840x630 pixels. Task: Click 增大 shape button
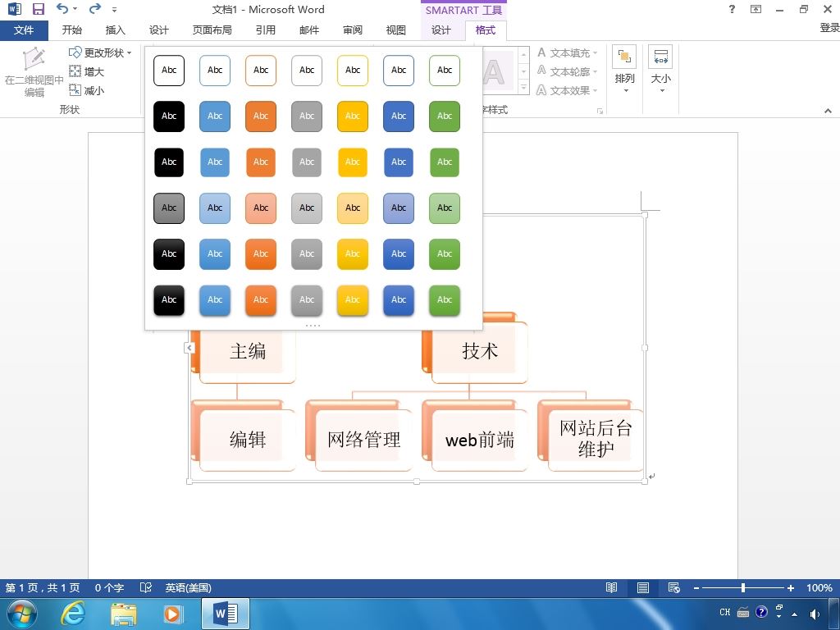point(87,71)
